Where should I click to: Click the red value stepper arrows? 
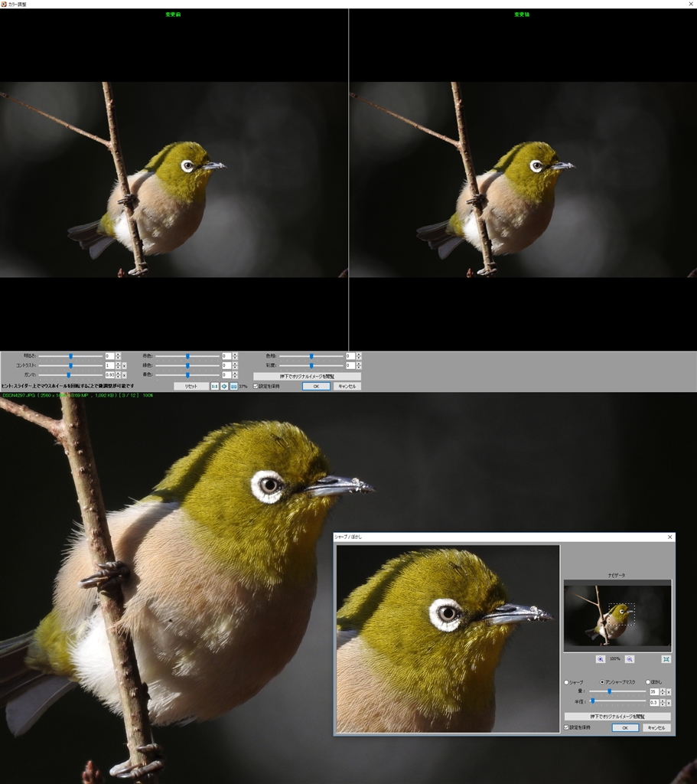click(x=235, y=356)
